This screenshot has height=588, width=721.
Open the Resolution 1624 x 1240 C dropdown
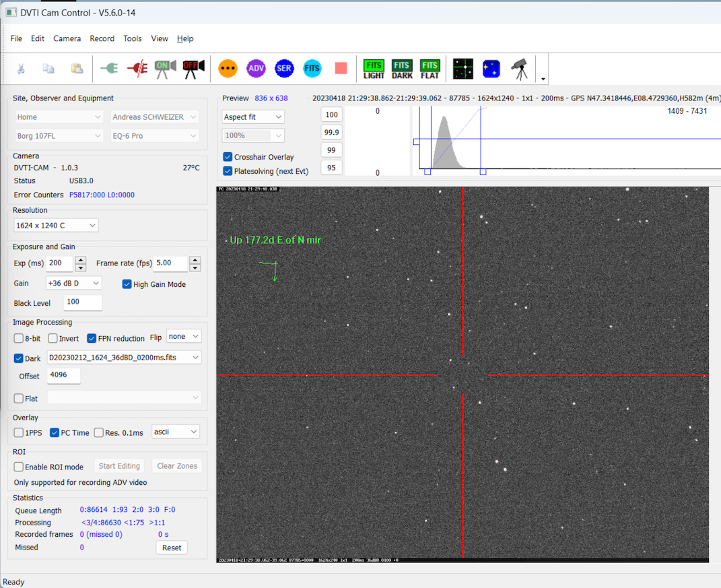56,225
